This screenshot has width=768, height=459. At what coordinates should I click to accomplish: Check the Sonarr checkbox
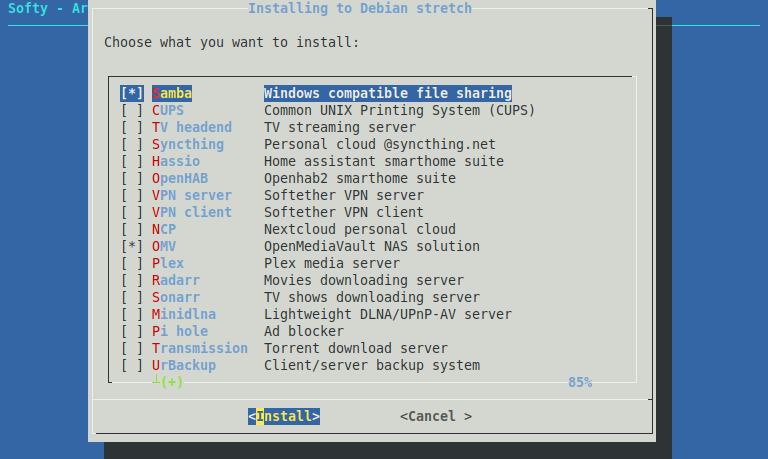[132, 297]
